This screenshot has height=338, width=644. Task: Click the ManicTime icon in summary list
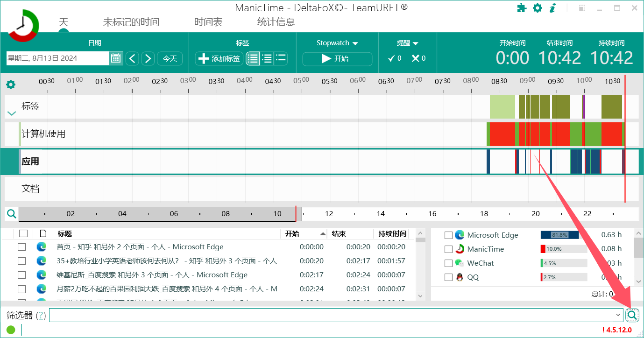pyautogui.click(x=460, y=249)
